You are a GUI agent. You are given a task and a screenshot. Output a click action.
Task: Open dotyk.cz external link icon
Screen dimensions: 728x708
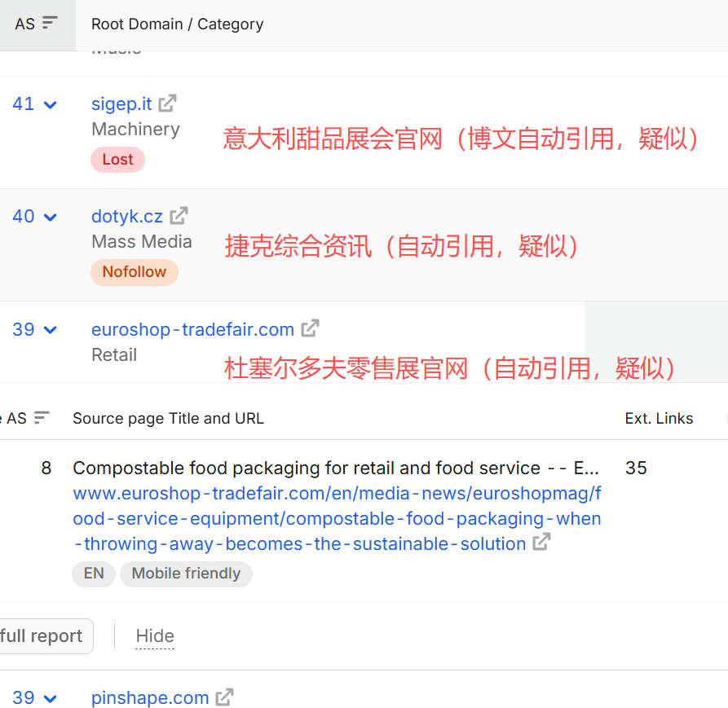(179, 216)
